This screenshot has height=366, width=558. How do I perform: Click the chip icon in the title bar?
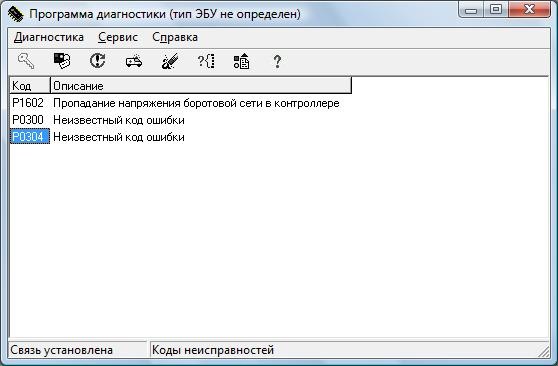16,14
